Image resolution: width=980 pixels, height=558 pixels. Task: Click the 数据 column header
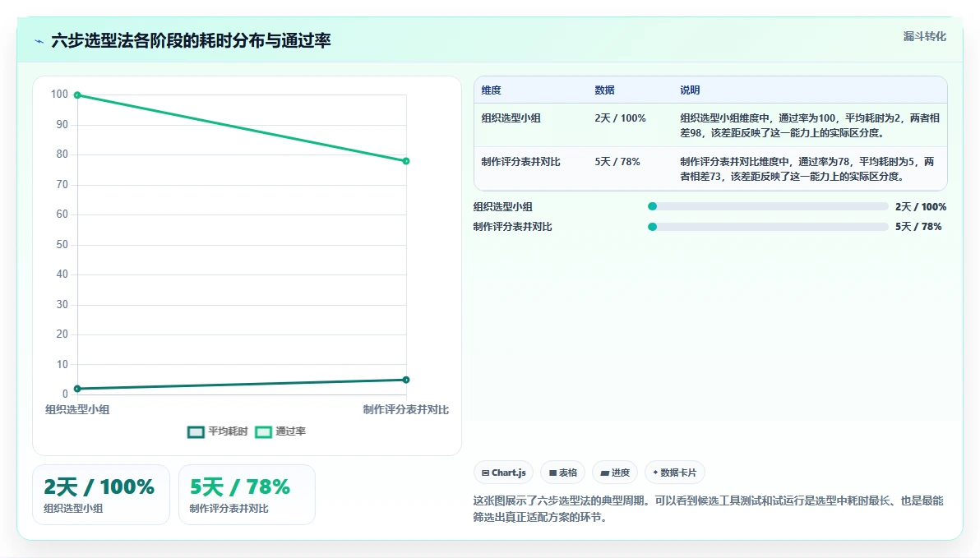[x=604, y=90]
